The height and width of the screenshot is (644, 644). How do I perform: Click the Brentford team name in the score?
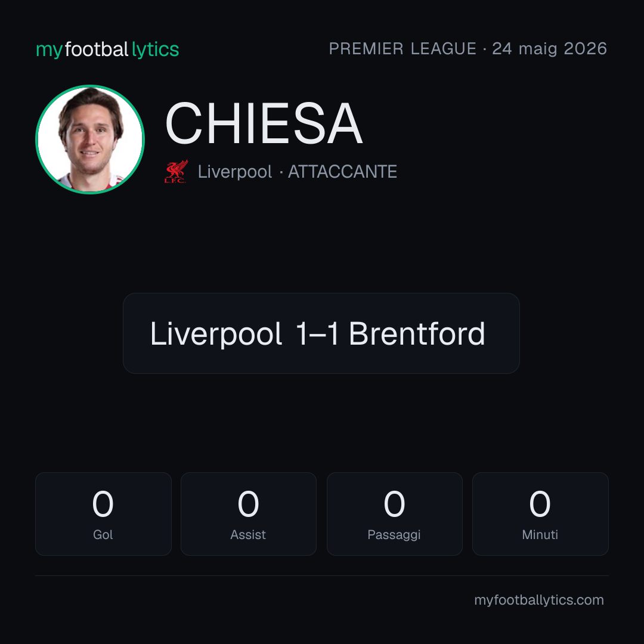[x=417, y=333]
